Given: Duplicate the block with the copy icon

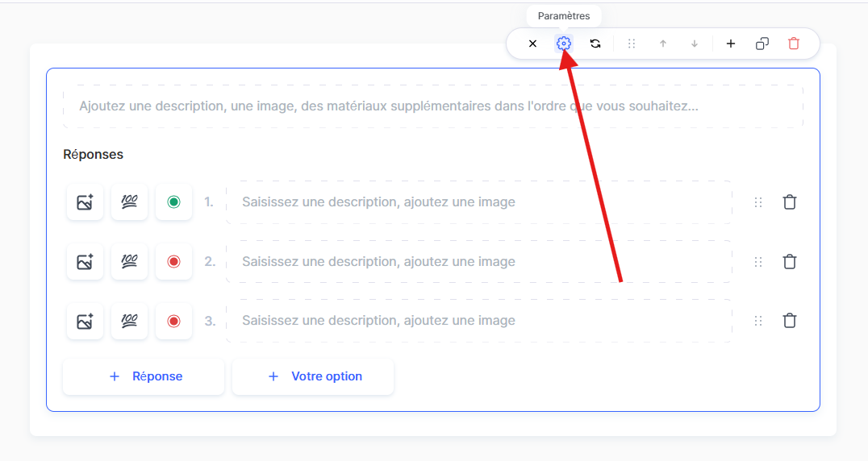Looking at the screenshot, I should [762, 44].
